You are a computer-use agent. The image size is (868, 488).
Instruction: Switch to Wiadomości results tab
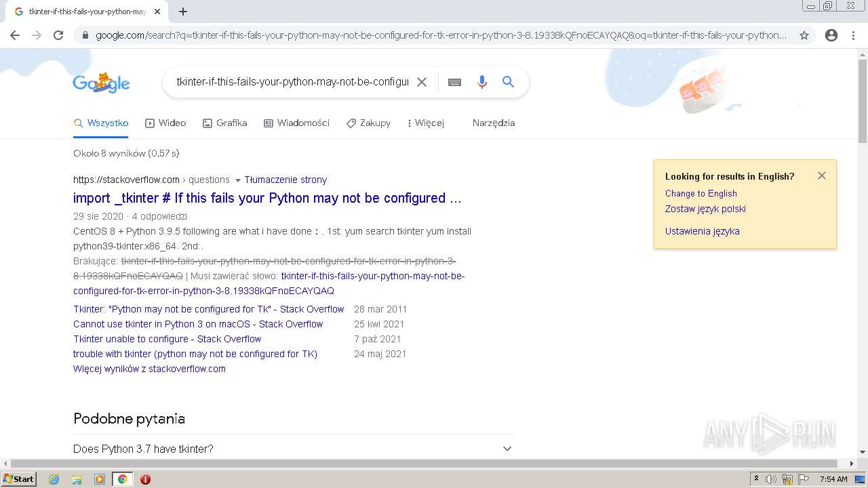296,123
